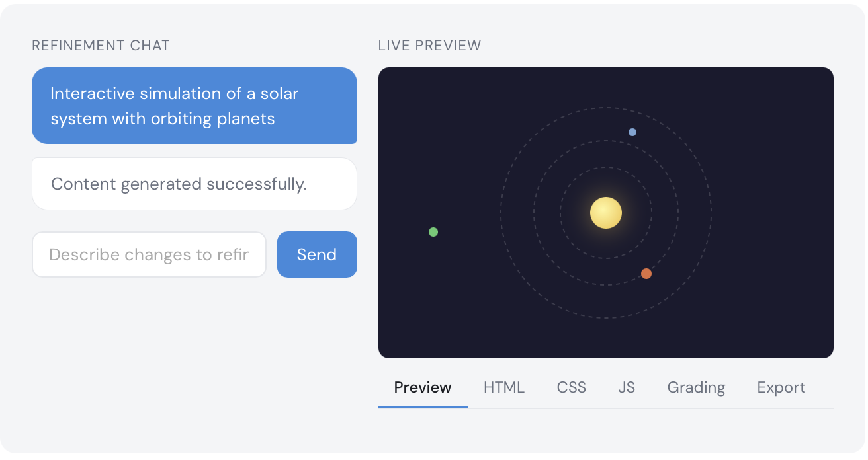Click the Refinement Chat heading
The height and width of the screenshot is (460, 868).
101,46
